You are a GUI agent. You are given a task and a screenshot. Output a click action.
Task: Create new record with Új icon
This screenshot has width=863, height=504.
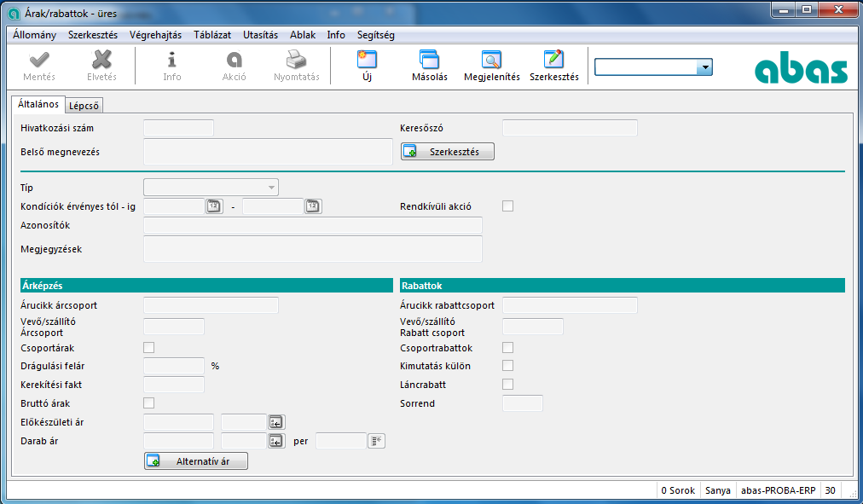(x=367, y=60)
